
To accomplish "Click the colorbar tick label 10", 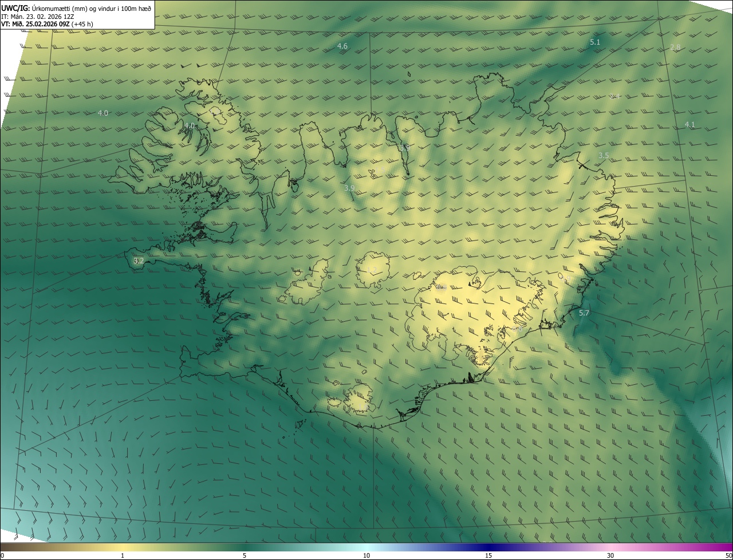I will coord(366,555).
